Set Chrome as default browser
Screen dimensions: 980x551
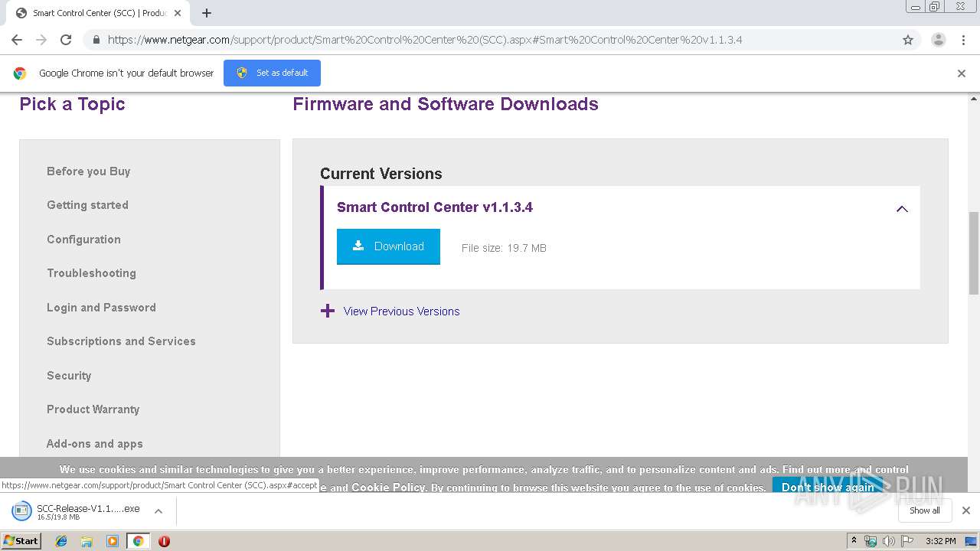pyautogui.click(x=272, y=73)
